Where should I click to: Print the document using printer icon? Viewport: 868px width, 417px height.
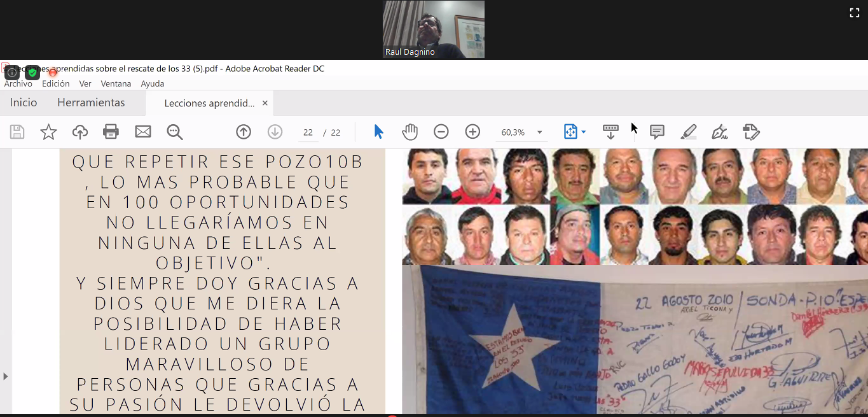[111, 132]
